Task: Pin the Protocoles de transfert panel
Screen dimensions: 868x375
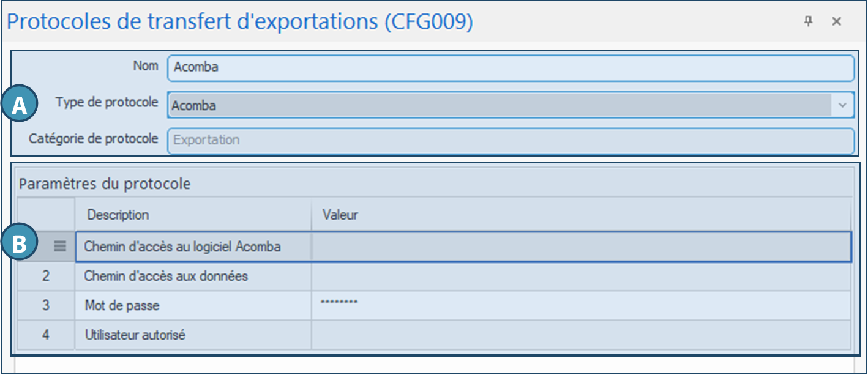Action: coord(808,21)
